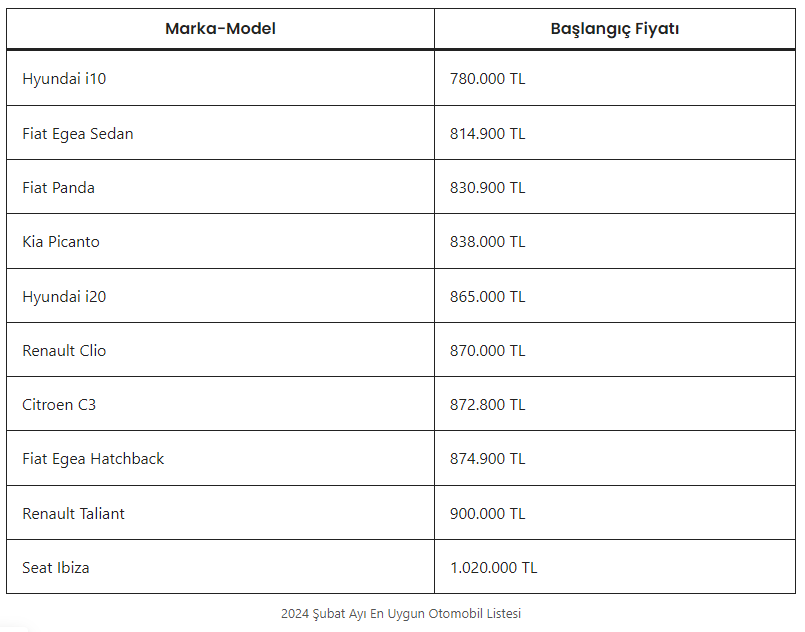Select the Fiat Egea Hatchback cell
Viewport: 805px width, 632px height.
93,459
